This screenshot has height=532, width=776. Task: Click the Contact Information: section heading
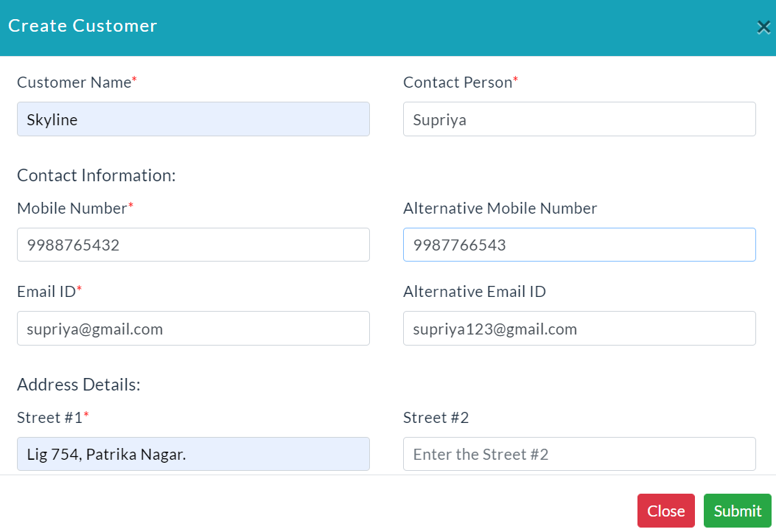(x=97, y=175)
